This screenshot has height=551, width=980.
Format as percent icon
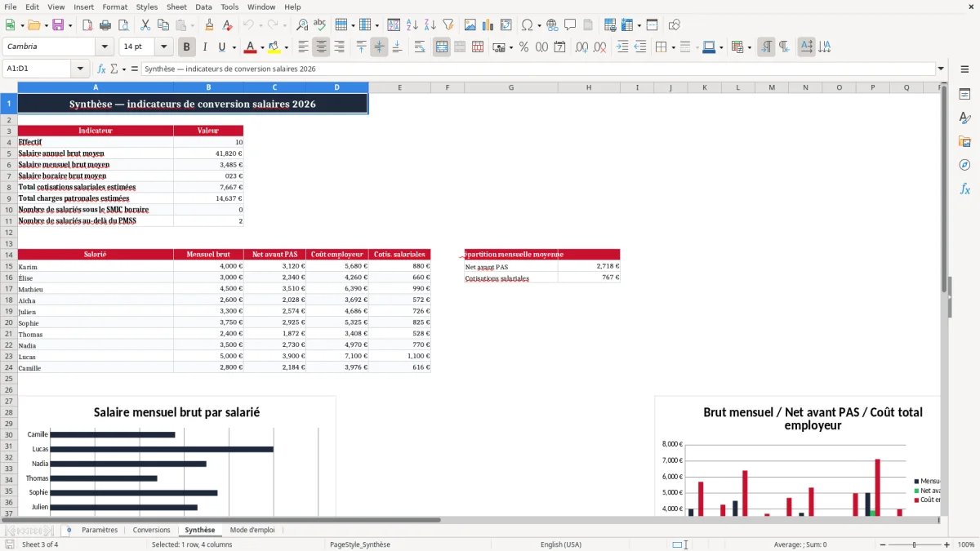pos(523,47)
